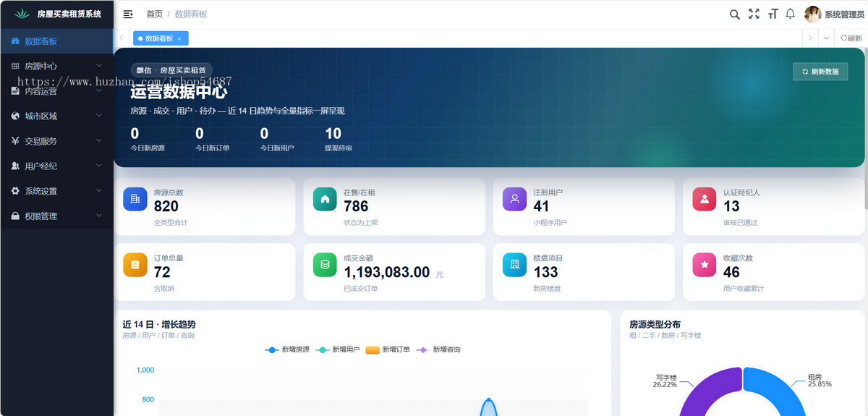Click the 运营数据中心 banner title
The width and height of the screenshot is (868, 416).
click(179, 92)
